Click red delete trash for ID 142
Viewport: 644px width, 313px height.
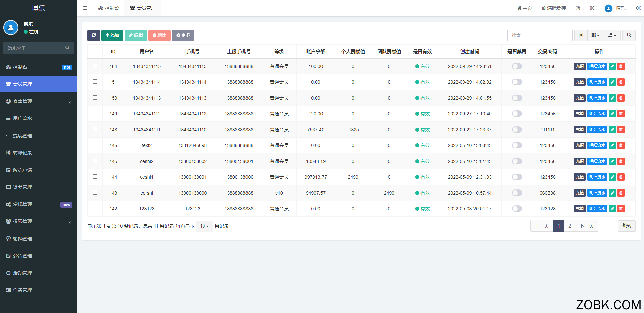(621, 209)
